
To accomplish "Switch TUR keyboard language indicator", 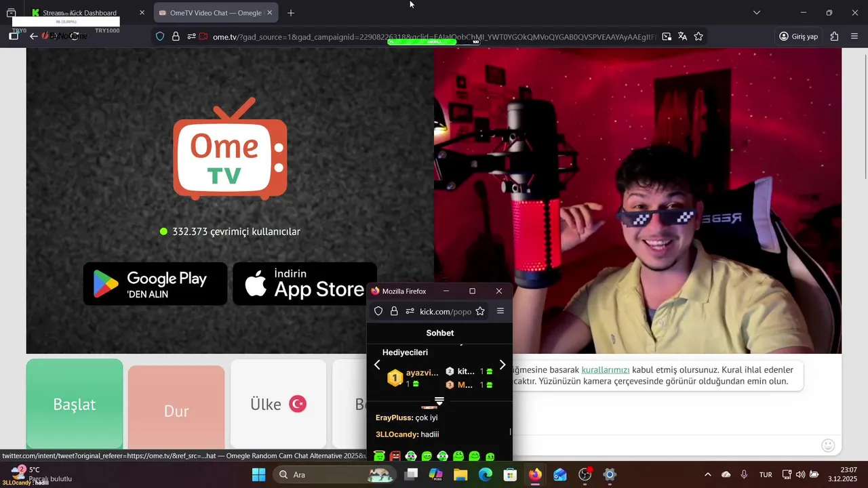I will coord(766,474).
